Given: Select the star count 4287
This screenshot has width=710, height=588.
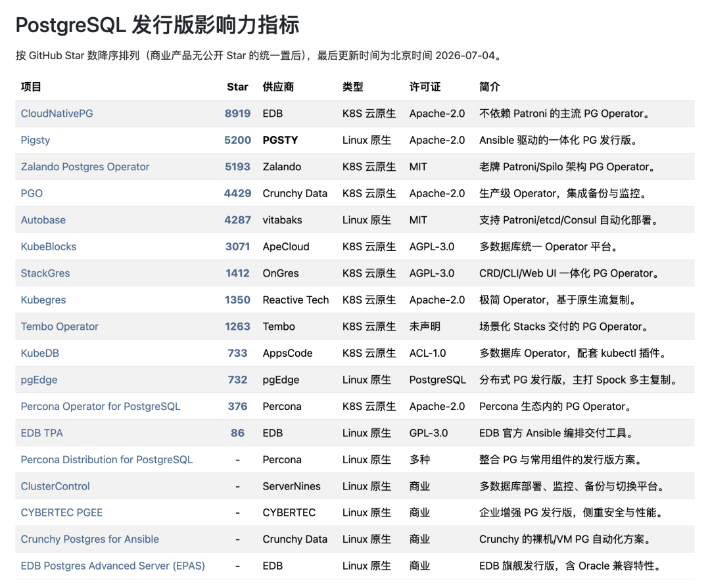Looking at the screenshot, I should tap(238, 220).
